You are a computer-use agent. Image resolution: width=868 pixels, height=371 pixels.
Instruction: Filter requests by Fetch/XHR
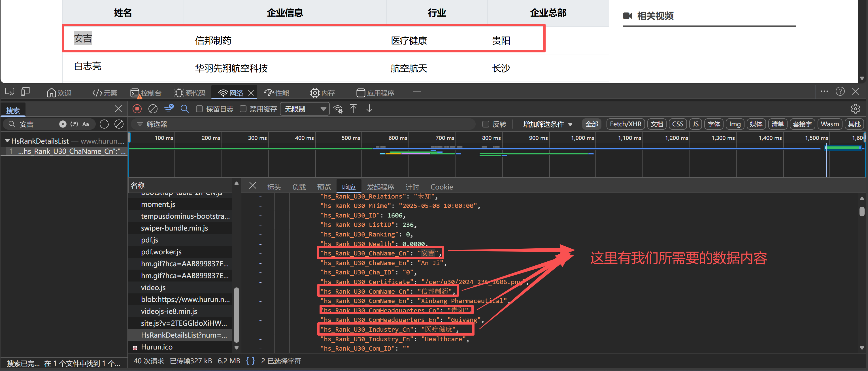(625, 124)
